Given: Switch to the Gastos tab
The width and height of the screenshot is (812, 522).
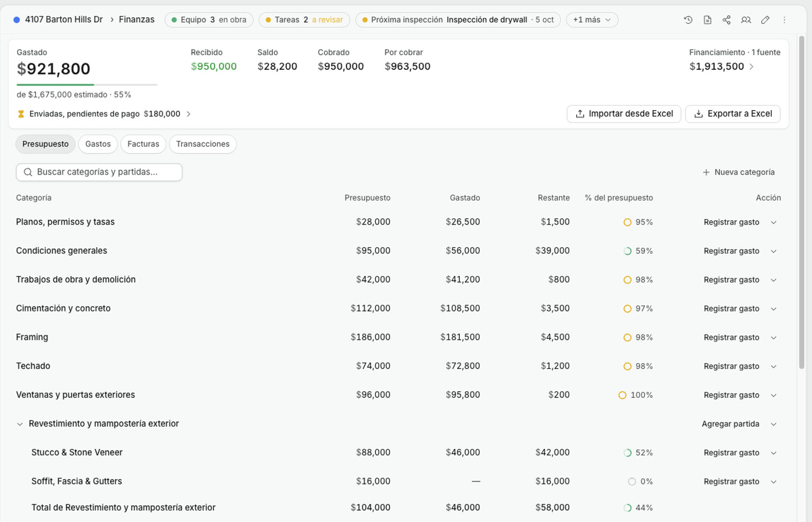Looking at the screenshot, I should (98, 144).
